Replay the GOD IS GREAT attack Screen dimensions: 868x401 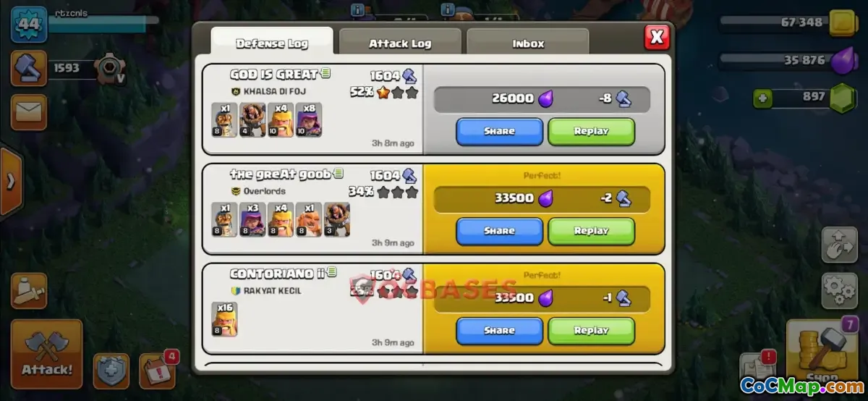point(591,132)
